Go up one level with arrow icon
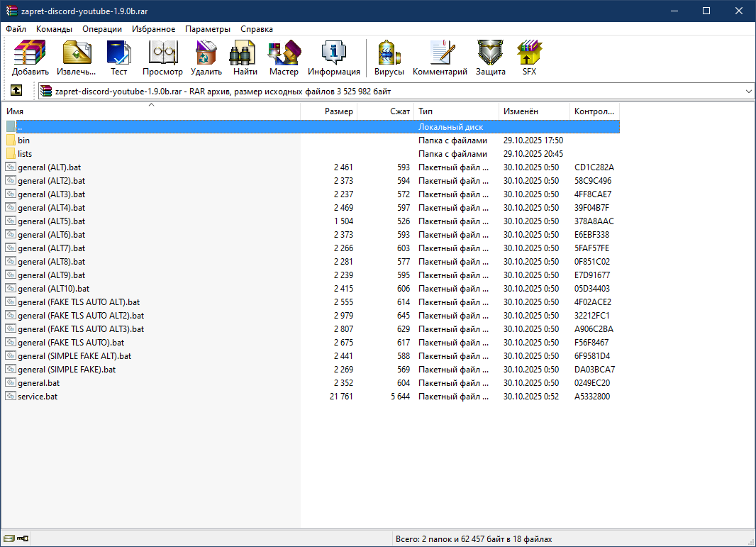Screen dimensions: 756x547 point(16,90)
